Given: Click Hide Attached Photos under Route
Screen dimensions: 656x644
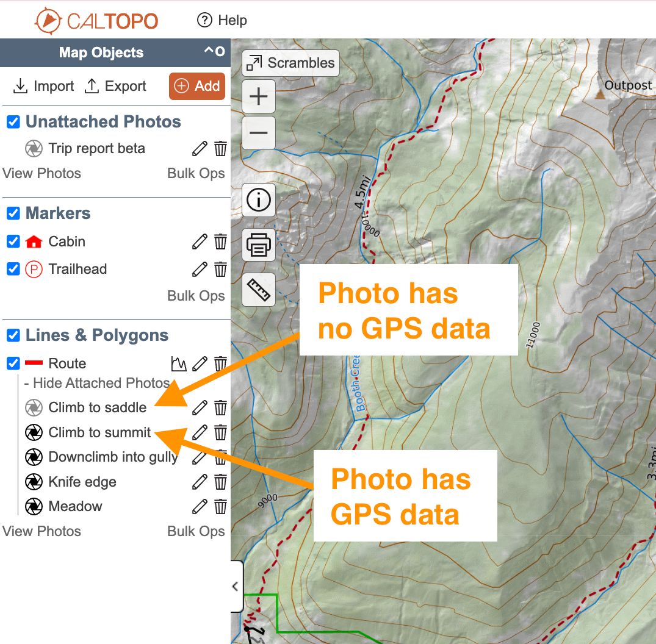Looking at the screenshot, I should (96, 383).
